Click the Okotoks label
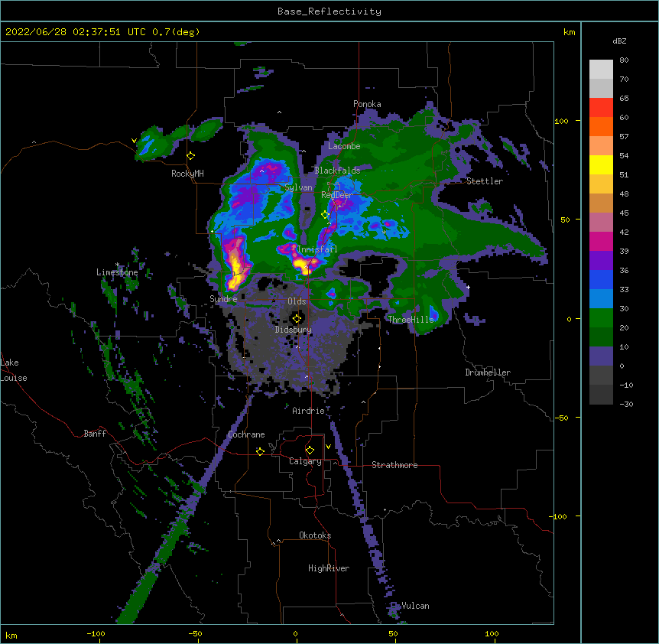Image resolution: width=659 pixels, height=644 pixels. [315, 535]
